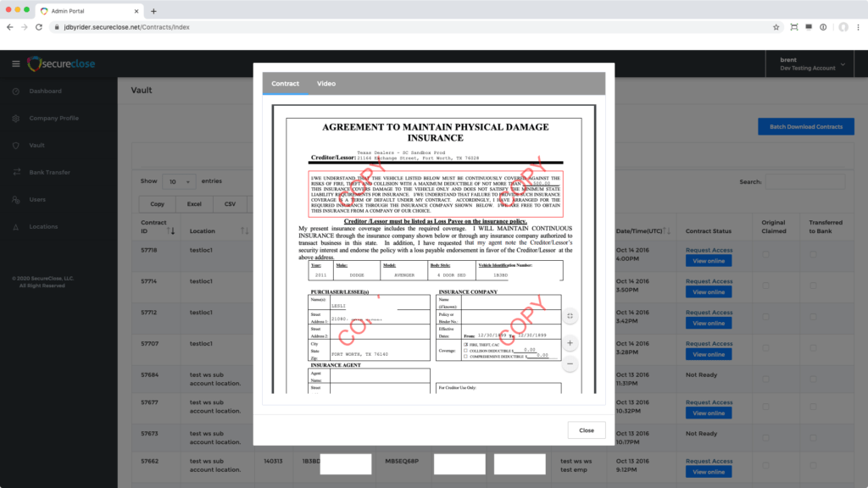Click the hamburger menu icon

pos(15,64)
